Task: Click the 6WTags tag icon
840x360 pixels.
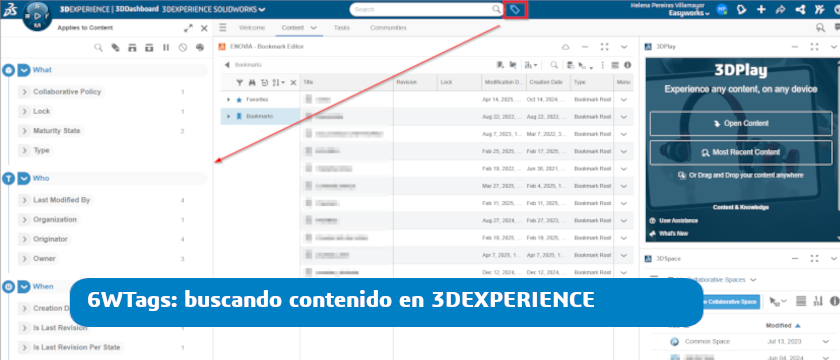Action: tap(515, 10)
